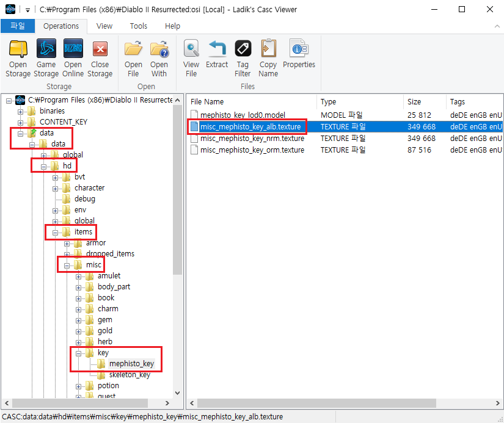
Task: Click the Properties info icon
Action: tap(299, 48)
